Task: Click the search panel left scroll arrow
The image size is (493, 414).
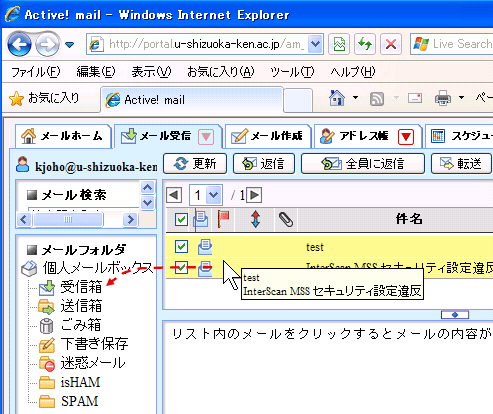Action: click(x=24, y=219)
